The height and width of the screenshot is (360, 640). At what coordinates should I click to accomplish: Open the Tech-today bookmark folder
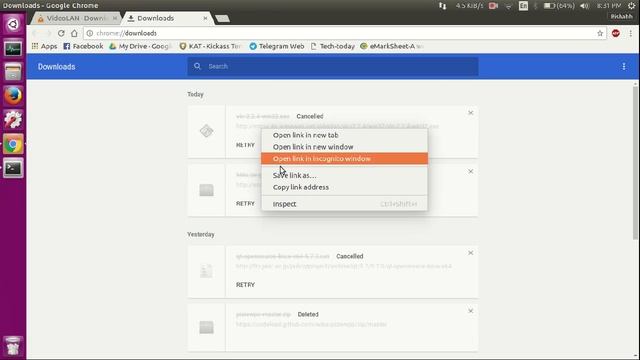[333, 46]
